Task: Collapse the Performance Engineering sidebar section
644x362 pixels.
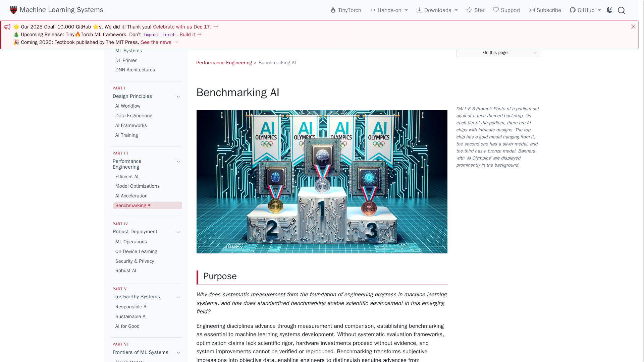Action: pos(178,162)
